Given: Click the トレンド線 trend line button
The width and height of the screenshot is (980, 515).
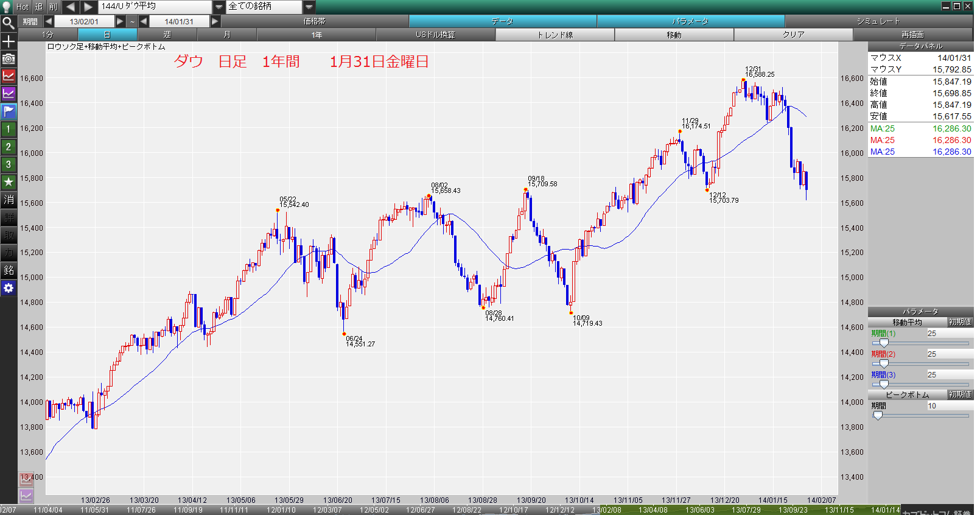Looking at the screenshot, I should point(555,35).
